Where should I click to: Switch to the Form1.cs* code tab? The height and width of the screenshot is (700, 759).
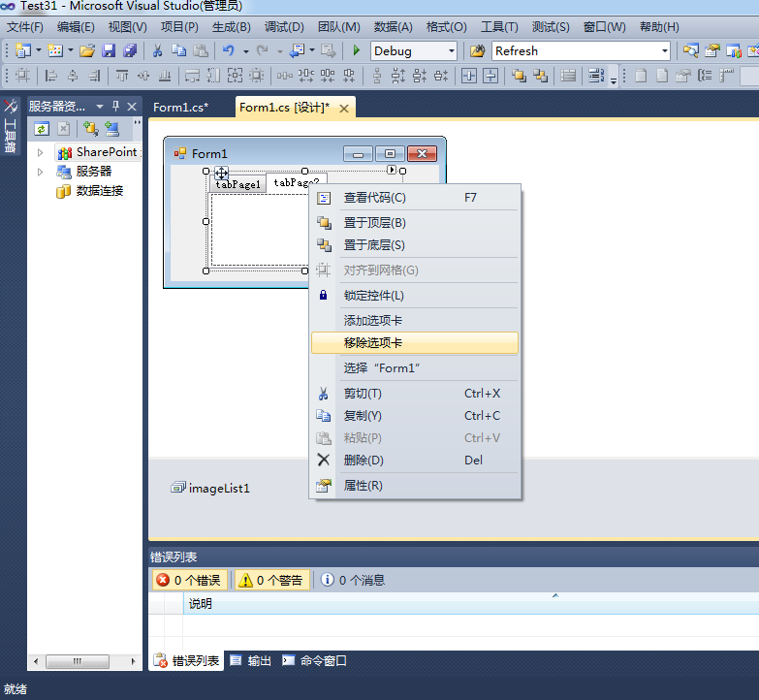pos(181,107)
